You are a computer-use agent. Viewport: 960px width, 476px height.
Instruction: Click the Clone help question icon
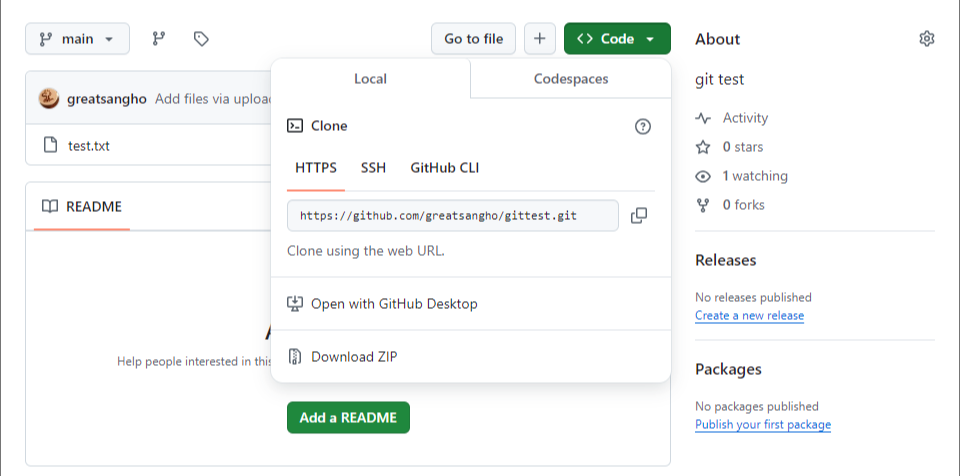[x=642, y=127]
